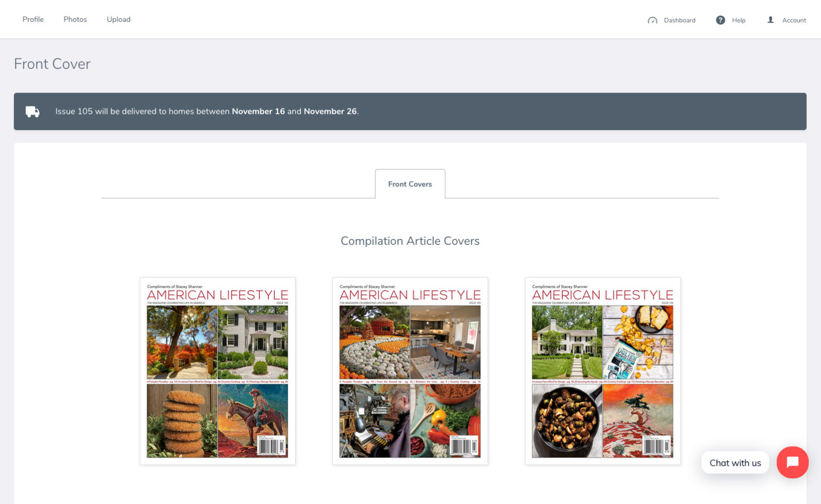Click the question mark Help icon

720,20
